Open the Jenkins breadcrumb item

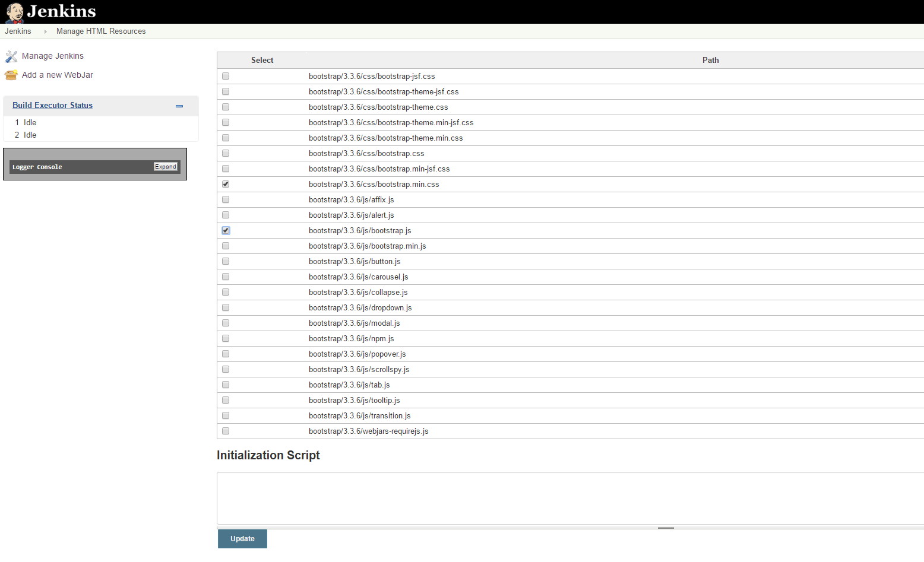click(18, 31)
